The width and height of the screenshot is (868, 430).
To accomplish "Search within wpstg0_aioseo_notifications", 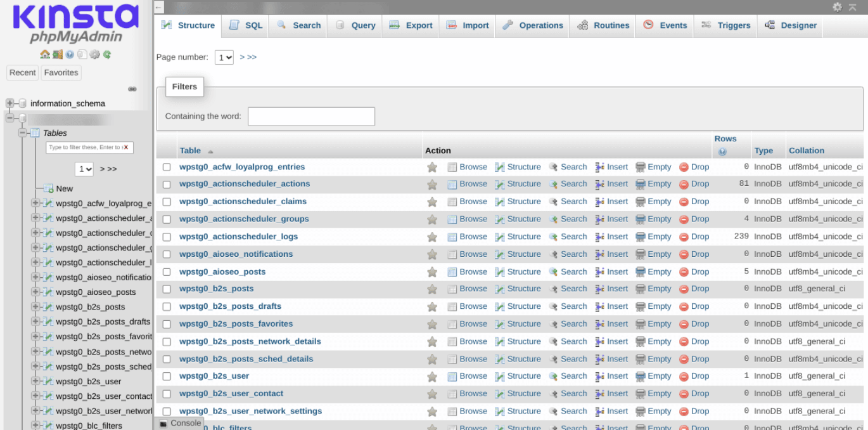I will click(573, 254).
